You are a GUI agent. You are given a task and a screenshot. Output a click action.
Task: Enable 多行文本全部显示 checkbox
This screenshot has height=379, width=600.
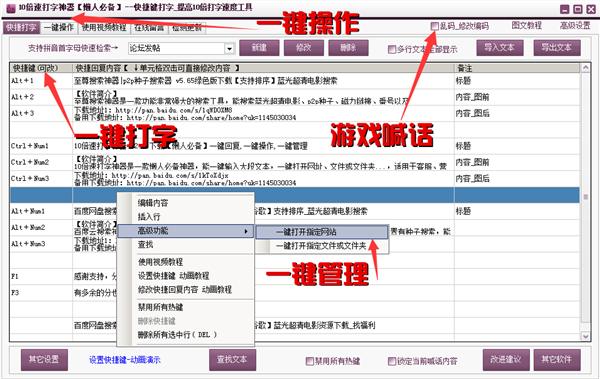coord(391,49)
